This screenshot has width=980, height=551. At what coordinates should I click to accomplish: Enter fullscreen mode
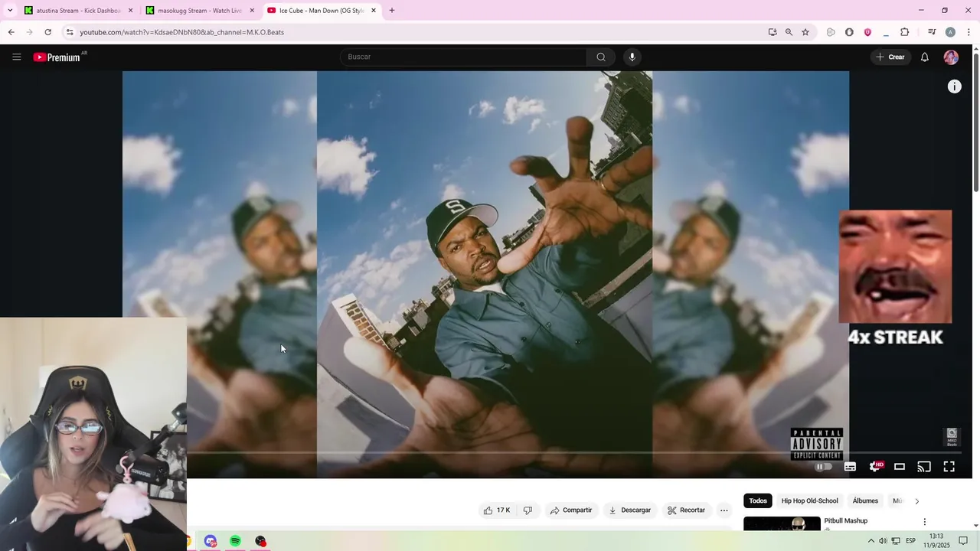click(x=949, y=467)
